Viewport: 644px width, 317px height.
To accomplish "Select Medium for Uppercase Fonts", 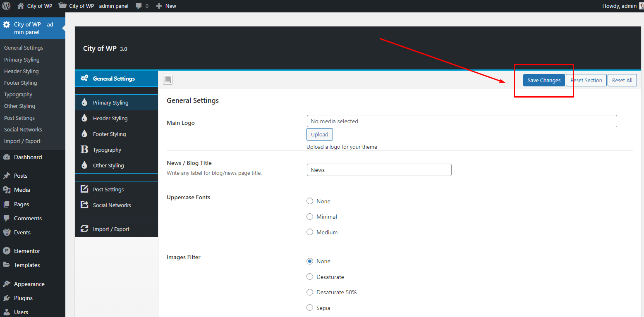I will [310, 232].
